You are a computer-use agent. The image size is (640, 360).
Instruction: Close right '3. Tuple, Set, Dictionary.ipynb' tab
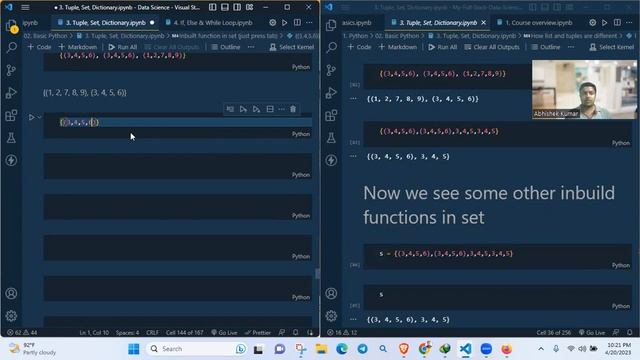[x=484, y=23]
